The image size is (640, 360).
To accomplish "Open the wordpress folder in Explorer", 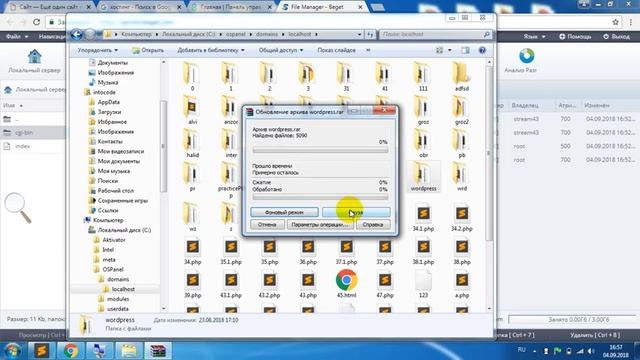I will click(423, 176).
